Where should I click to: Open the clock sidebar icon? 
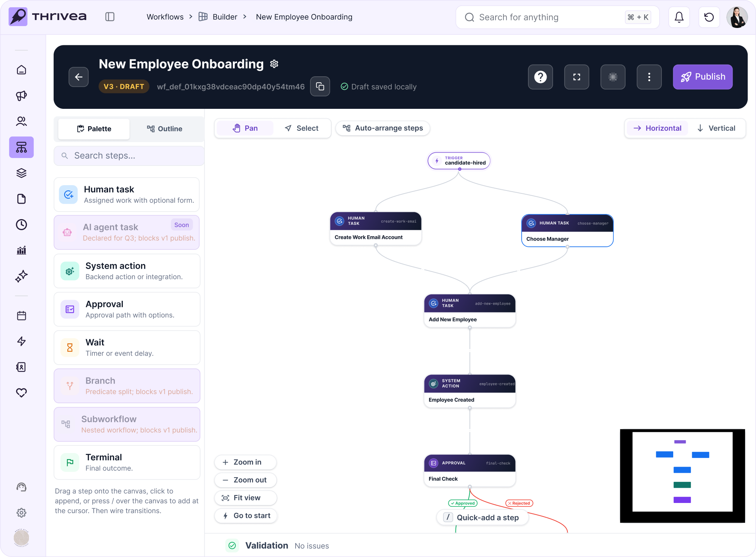pyautogui.click(x=22, y=224)
